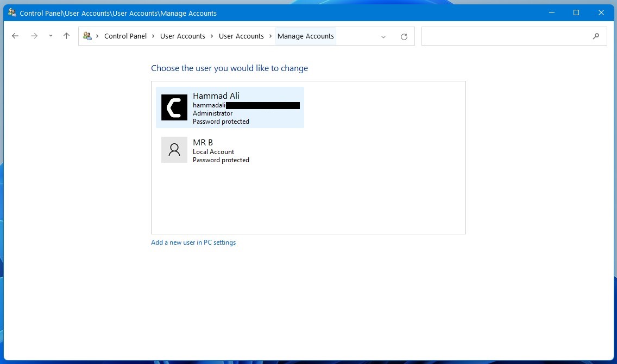617x364 pixels.
Task: Click Local Account label under MR B
Action: [x=213, y=152]
